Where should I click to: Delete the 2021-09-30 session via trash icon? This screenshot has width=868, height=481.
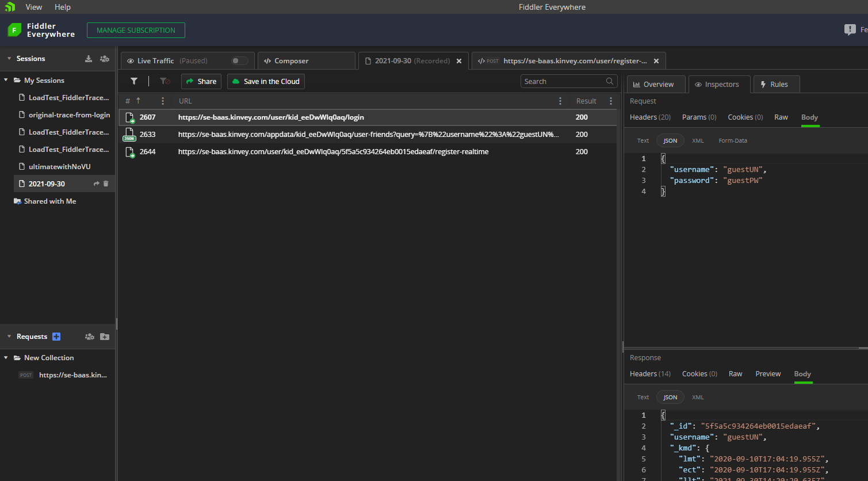point(106,184)
